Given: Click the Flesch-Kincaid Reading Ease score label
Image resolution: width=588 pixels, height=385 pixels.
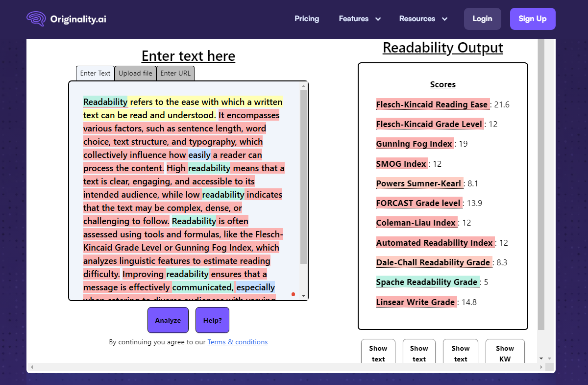Looking at the screenshot, I should [432, 104].
